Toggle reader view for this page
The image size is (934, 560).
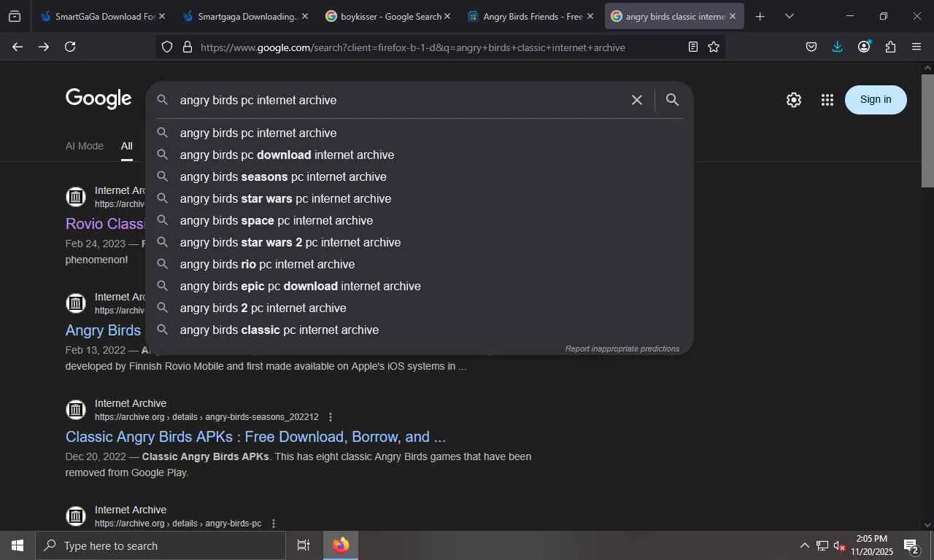pyautogui.click(x=692, y=47)
